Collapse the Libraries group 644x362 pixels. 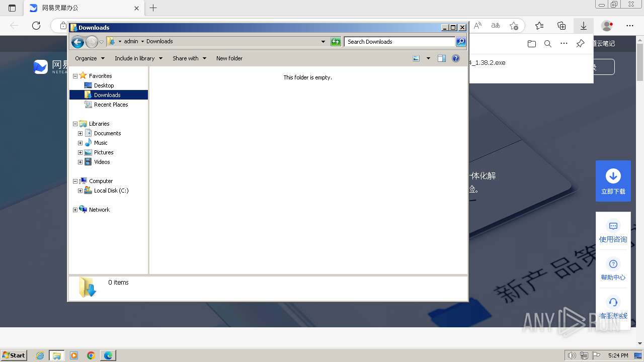tap(75, 124)
